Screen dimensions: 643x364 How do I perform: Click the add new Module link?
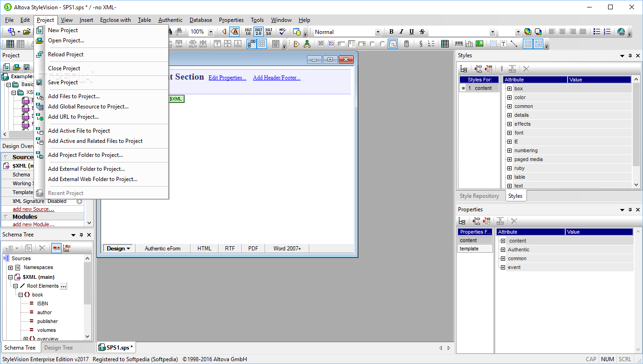click(33, 224)
